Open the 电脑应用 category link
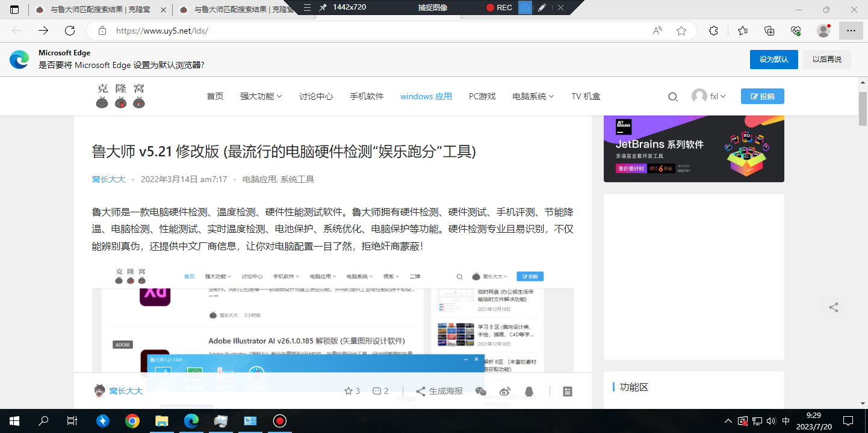This screenshot has height=433, width=868. pos(259,179)
